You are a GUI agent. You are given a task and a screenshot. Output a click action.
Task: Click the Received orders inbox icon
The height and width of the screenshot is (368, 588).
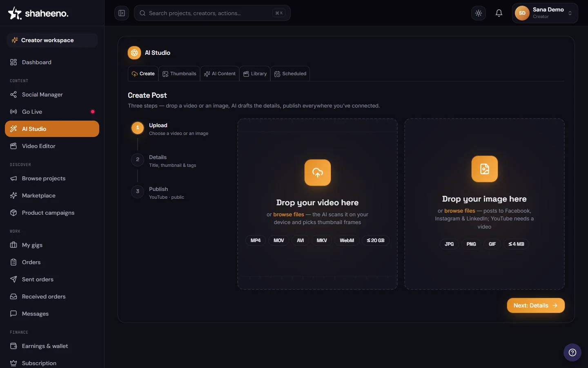(x=13, y=296)
